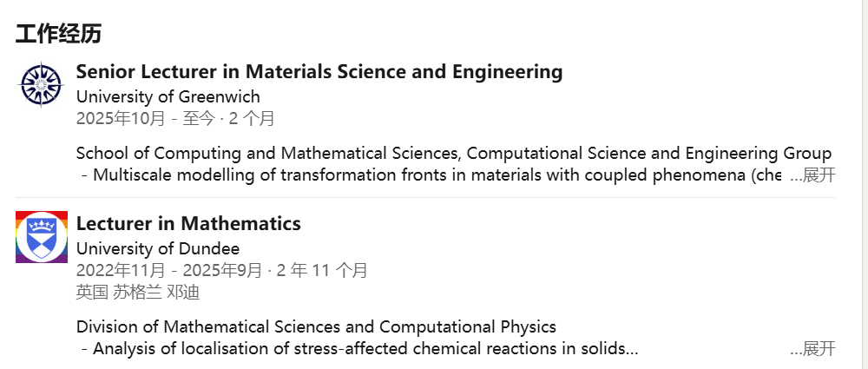The image size is (868, 369).
Task: Click the Multiscale modelling of transformation fronts line
Action: pos(431,175)
